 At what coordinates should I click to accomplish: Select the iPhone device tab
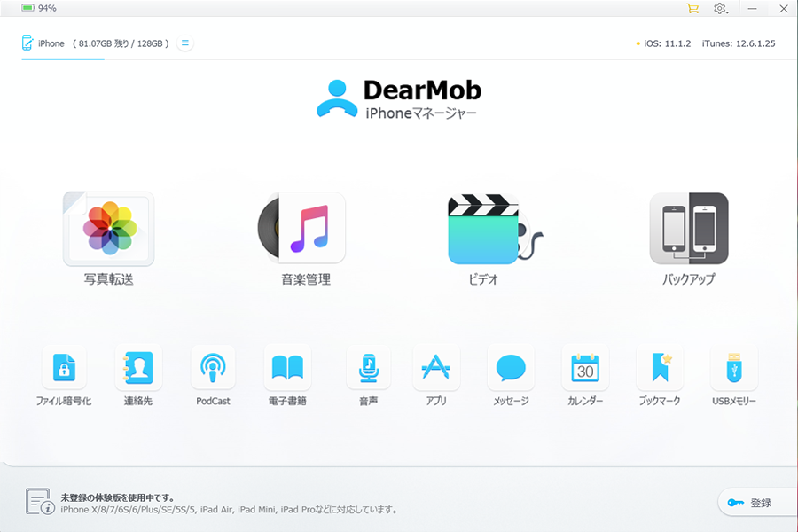[95, 43]
